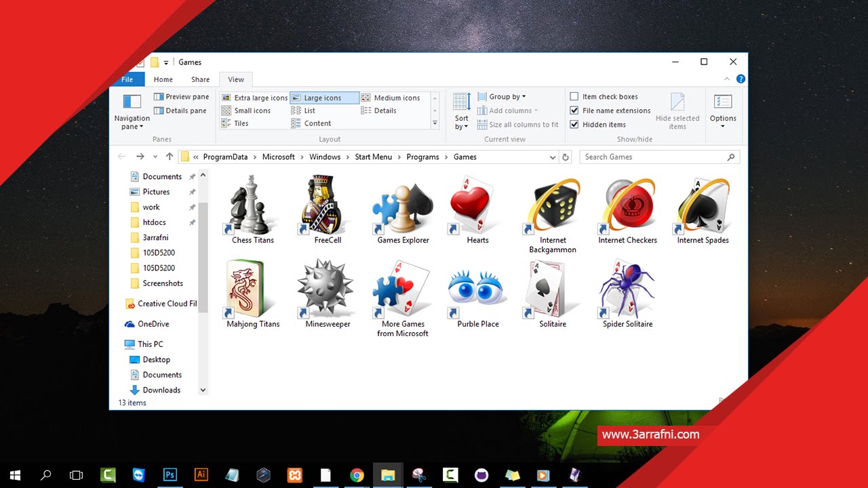Open Task View on the taskbar

click(77, 475)
